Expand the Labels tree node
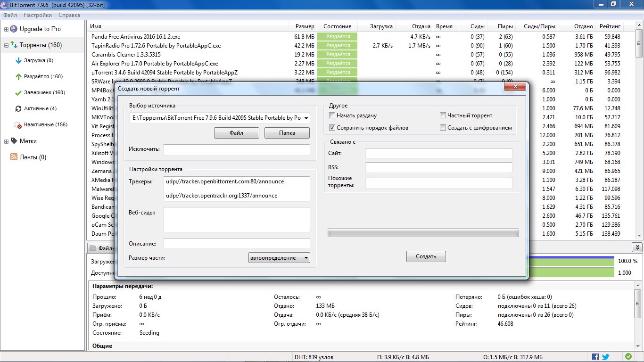Viewport: 644px width, 362px height. [x=6, y=141]
